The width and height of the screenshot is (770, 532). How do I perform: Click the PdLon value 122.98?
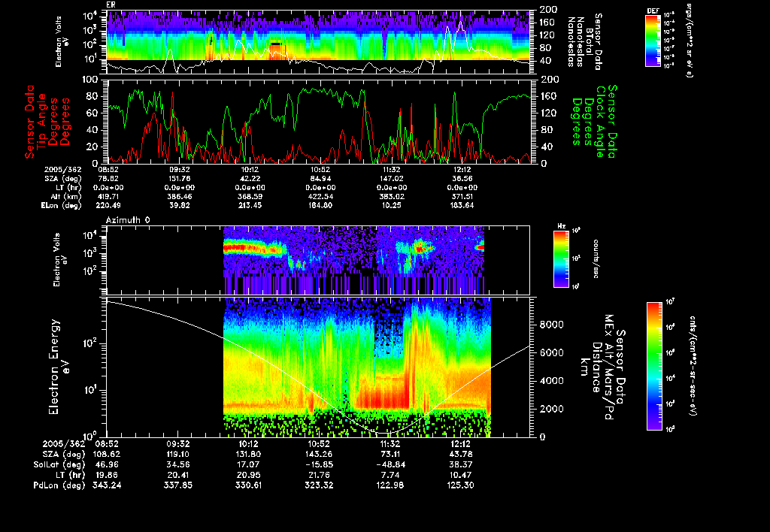pos(390,485)
